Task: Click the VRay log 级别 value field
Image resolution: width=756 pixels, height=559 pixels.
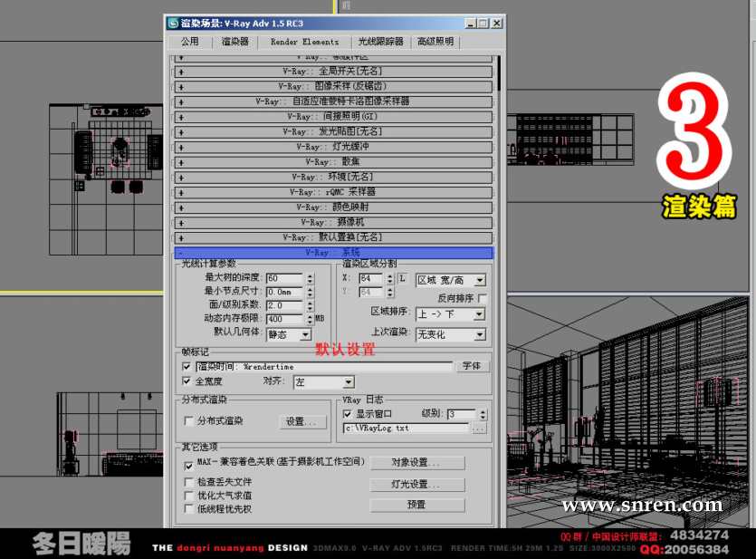Action: click(x=462, y=414)
